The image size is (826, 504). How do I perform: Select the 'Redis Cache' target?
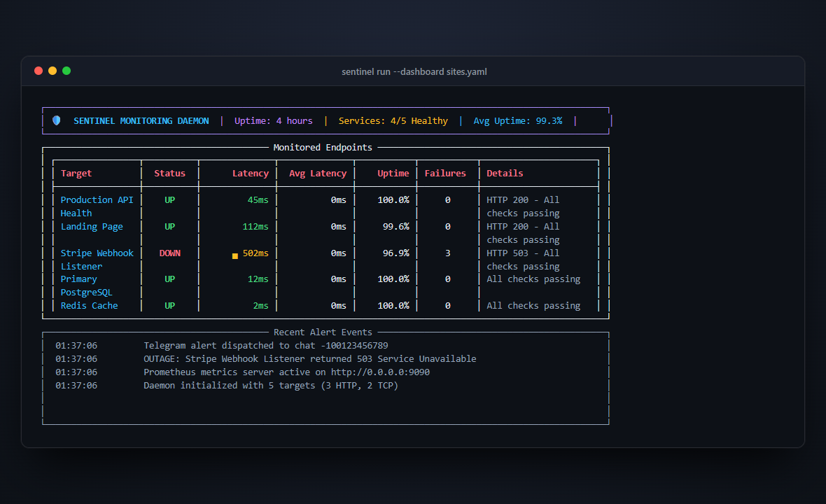pos(89,305)
